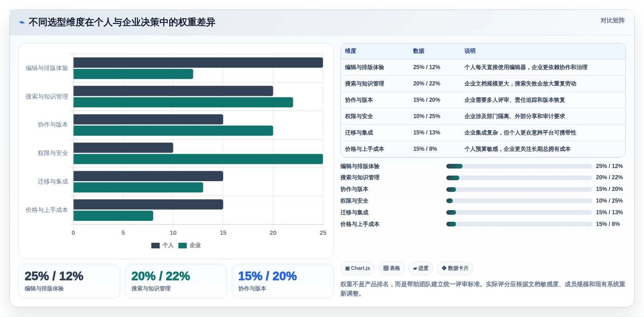Click the blue icon beside the title

pos(22,22)
